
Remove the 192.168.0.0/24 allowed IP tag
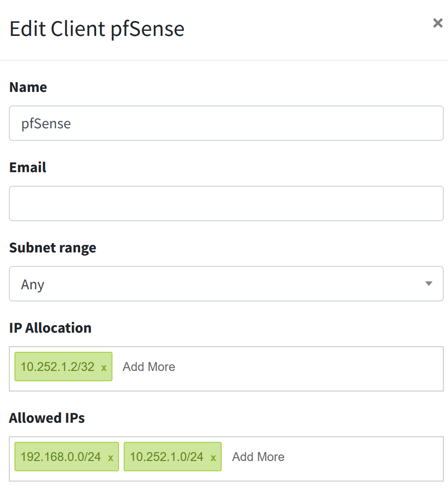coord(111,458)
